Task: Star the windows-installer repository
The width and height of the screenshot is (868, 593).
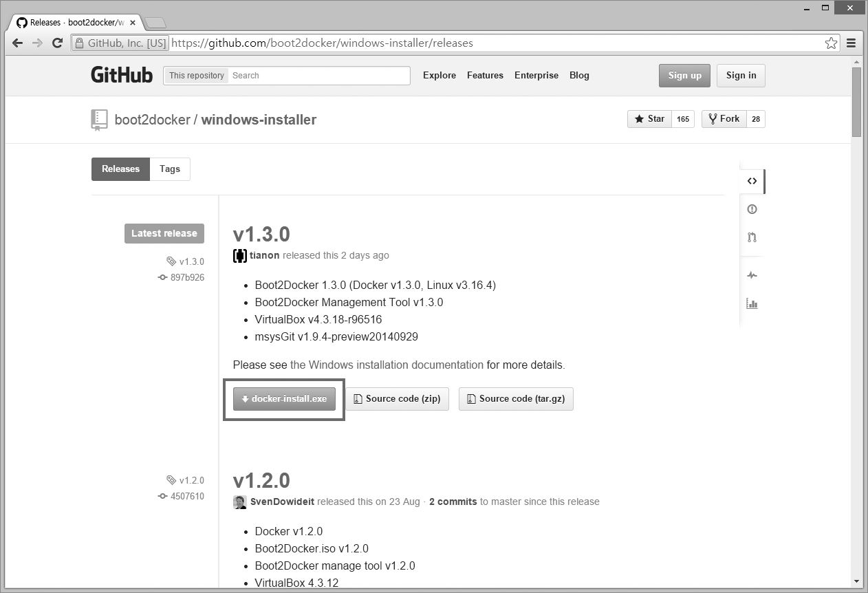Action: click(x=649, y=119)
